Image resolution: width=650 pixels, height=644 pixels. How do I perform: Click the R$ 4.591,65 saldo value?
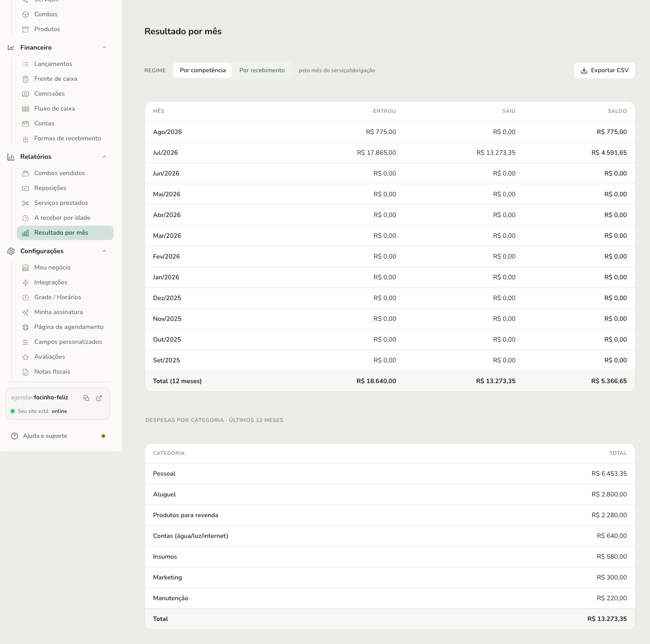pyautogui.click(x=609, y=153)
